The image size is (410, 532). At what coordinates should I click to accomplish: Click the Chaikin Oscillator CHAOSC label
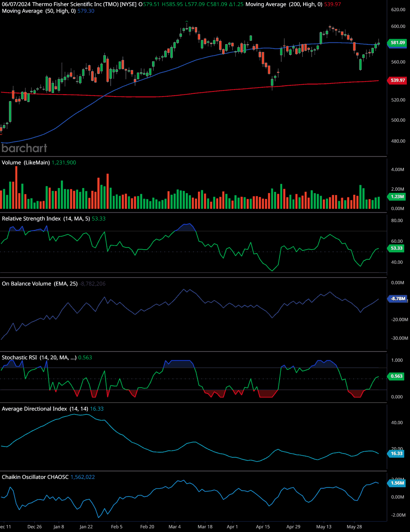coord(35,477)
